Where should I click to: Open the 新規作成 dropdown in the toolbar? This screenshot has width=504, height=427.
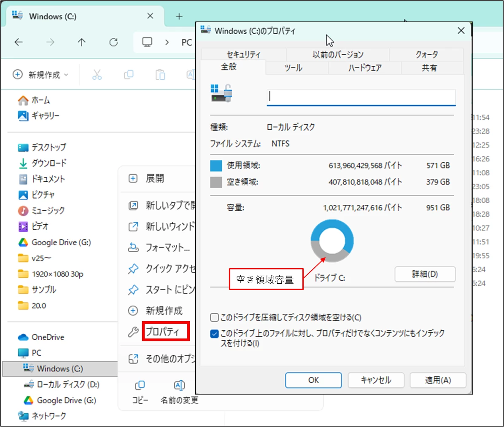click(40, 75)
